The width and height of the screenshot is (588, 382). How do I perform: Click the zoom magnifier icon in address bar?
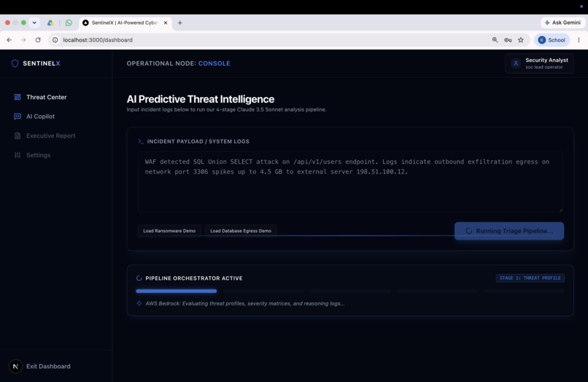tap(495, 40)
